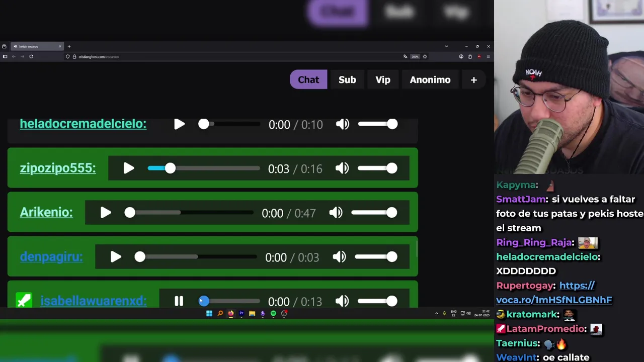The width and height of the screenshot is (644, 362).
Task: Go forward in browser history
Action: 22,57
